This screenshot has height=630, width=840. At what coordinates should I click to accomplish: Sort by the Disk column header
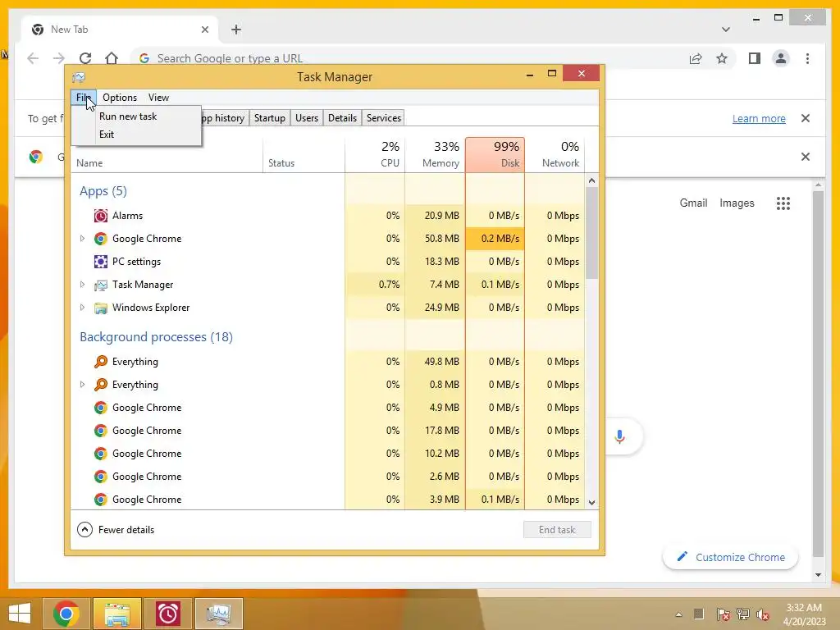pyautogui.click(x=495, y=154)
